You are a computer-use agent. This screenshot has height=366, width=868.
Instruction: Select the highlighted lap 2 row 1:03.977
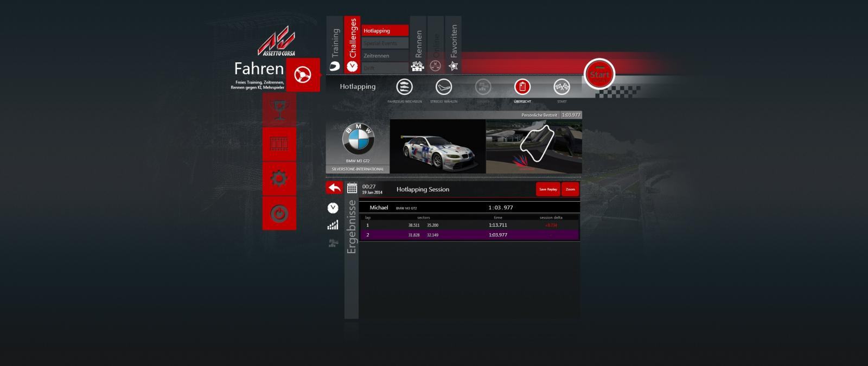tap(470, 235)
